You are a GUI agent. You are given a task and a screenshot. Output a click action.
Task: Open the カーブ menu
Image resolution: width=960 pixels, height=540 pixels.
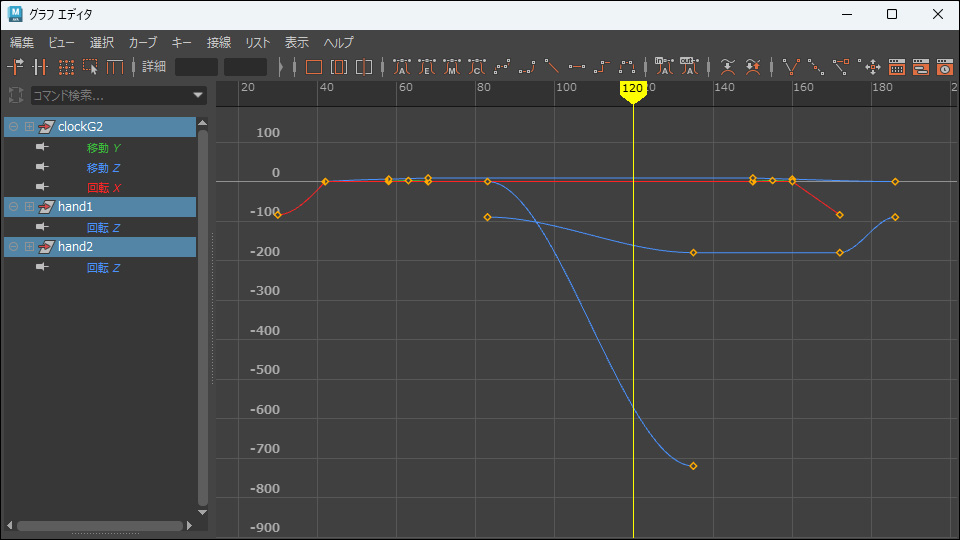click(143, 43)
